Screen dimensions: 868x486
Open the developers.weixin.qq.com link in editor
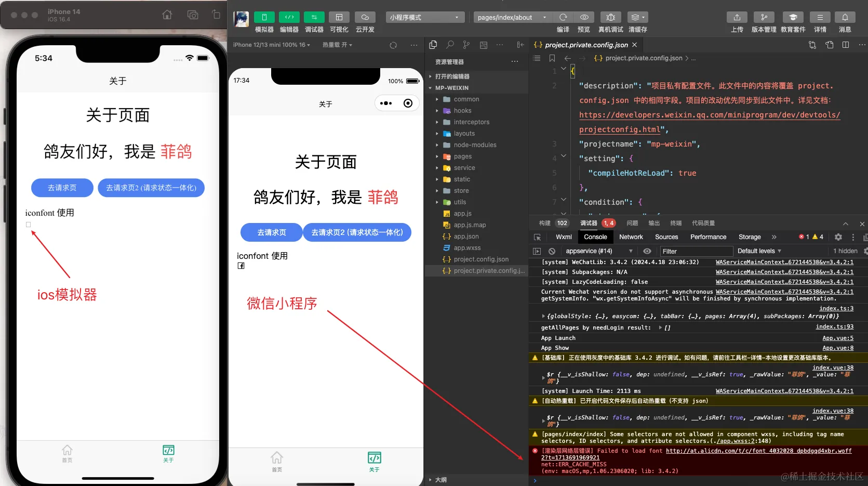coord(709,115)
